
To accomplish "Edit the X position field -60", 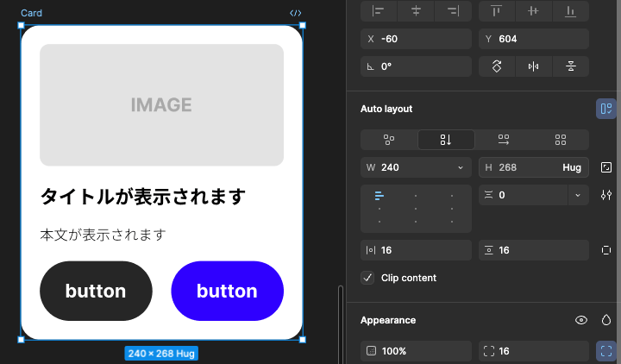I will click(x=416, y=39).
